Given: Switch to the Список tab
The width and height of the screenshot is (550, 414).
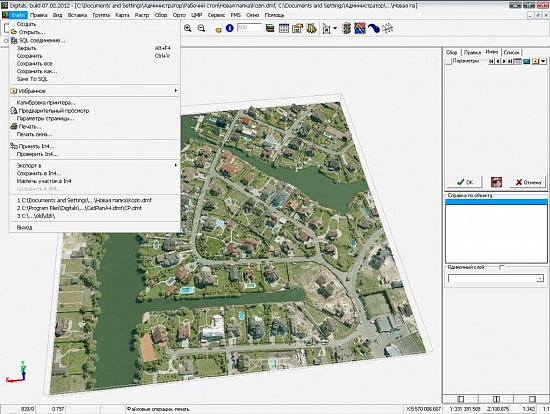Looking at the screenshot, I should [511, 52].
